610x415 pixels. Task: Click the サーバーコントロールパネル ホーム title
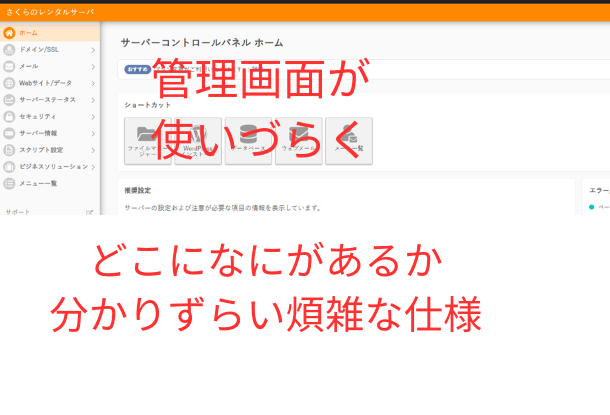202,42
